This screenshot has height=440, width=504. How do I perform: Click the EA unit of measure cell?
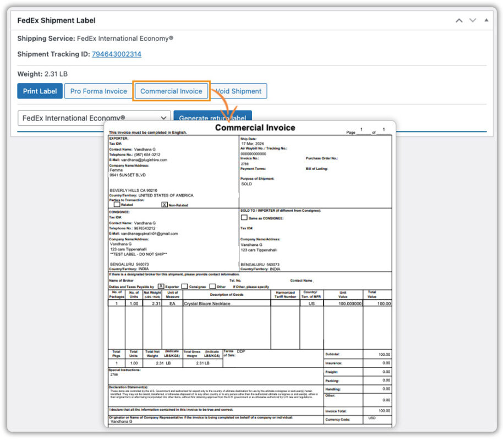pyautogui.click(x=172, y=304)
